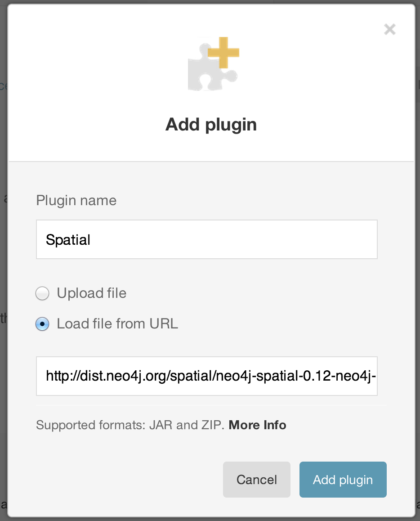
Task: Select the Load file from URL radio button
Action: (x=42, y=324)
